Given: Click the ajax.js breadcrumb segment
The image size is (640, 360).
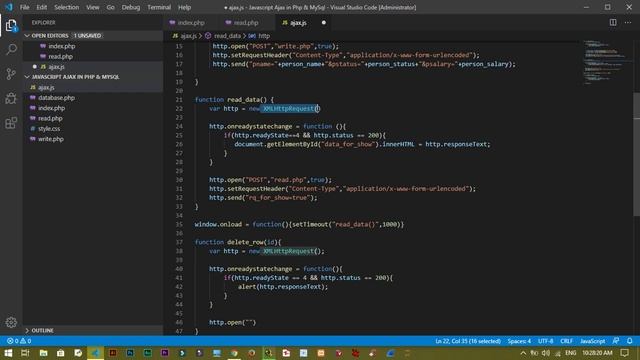Looking at the screenshot, I should 189,36.
